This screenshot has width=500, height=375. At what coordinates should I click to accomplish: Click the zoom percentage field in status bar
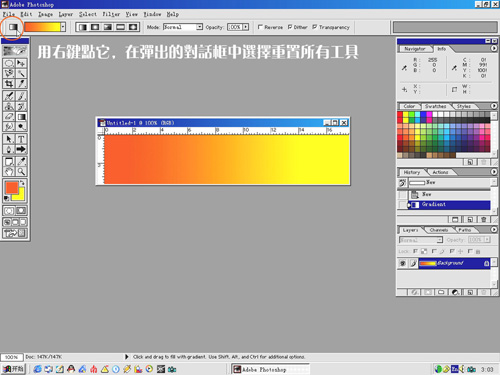click(x=11, y=357)
